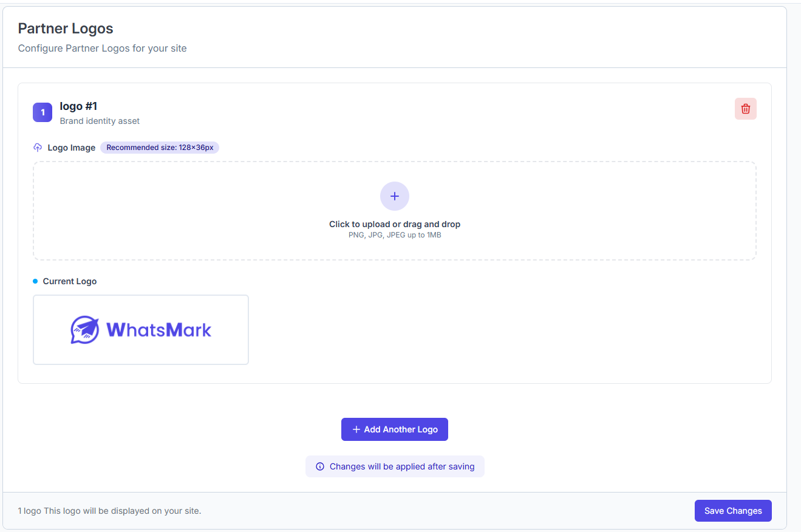
Task: Delete logo #1 with the trash icon
Action: pyautogui.click(x=745, y=109)
